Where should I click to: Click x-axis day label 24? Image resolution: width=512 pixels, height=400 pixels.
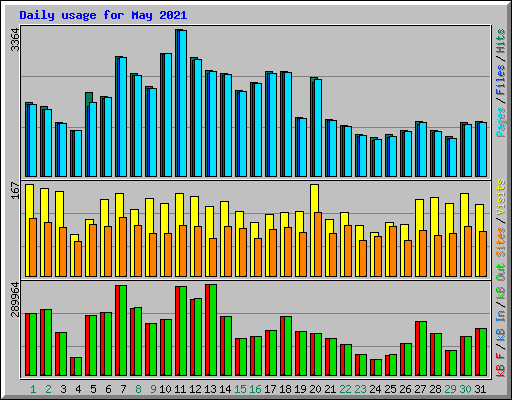[x=375, y=389]
